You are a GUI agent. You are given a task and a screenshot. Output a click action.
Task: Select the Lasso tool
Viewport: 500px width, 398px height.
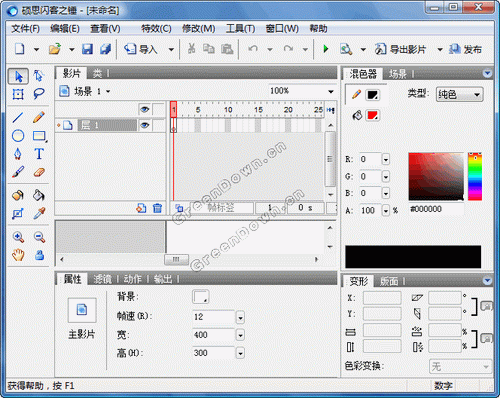[x=39, y=94]
